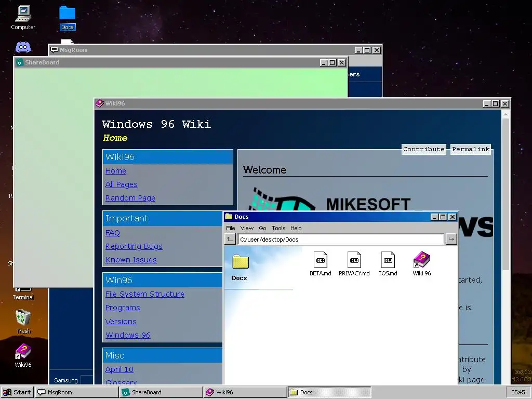Click the yellow Docs folder icon in sidebar
Viewport: 532px width, 399px height.
pyautogui.click(x=241, y=262)
